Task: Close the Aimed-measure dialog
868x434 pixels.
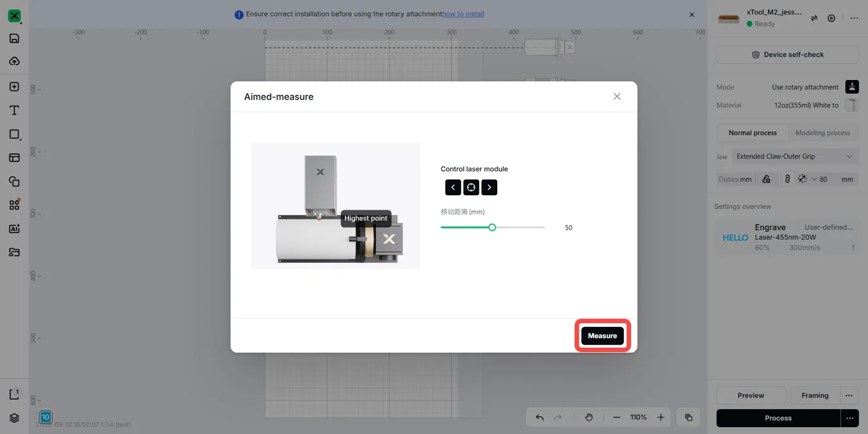Action: 617,97
